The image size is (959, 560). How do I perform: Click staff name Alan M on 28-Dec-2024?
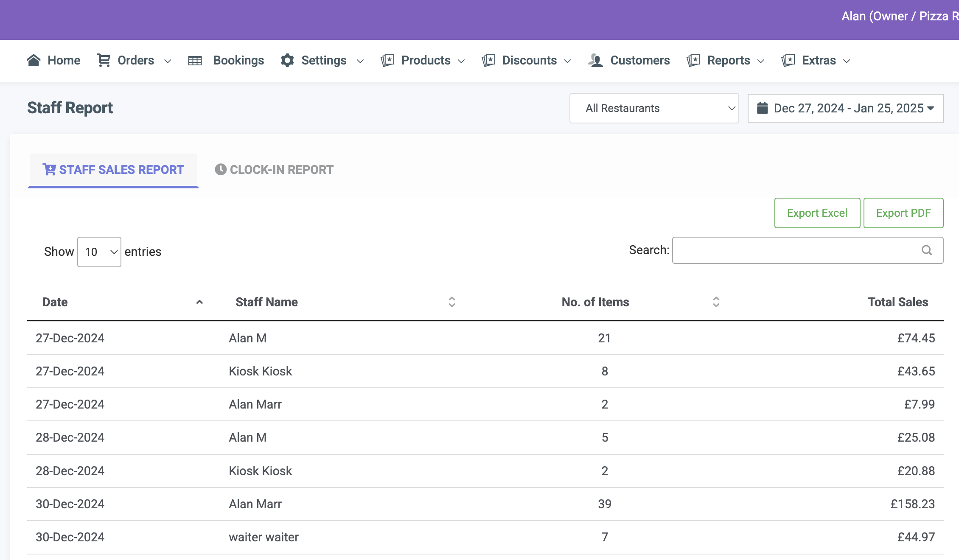click(248, 437)
